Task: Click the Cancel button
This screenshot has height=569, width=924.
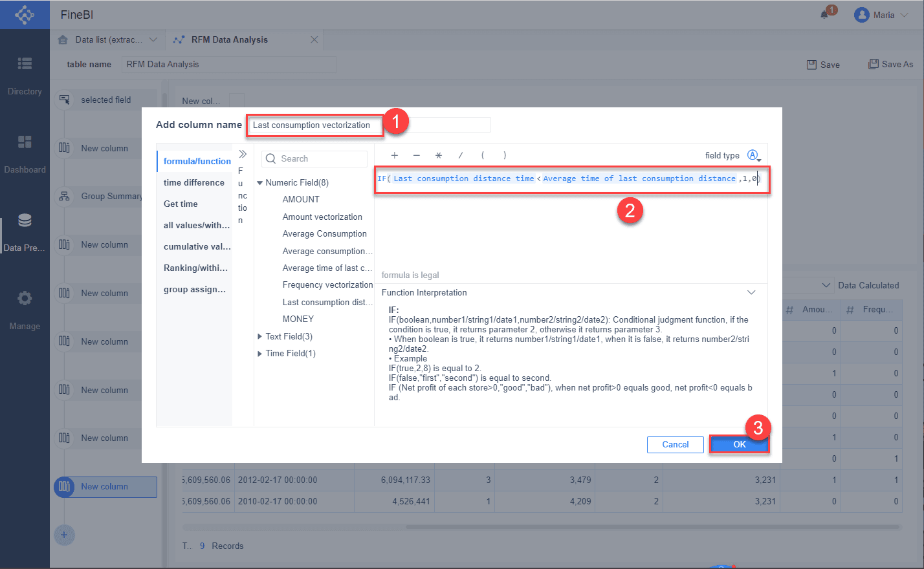Action: point(675,444)
